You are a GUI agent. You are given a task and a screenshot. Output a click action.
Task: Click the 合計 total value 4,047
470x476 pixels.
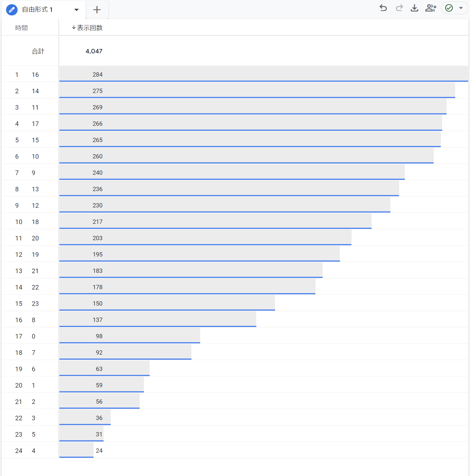94,51
